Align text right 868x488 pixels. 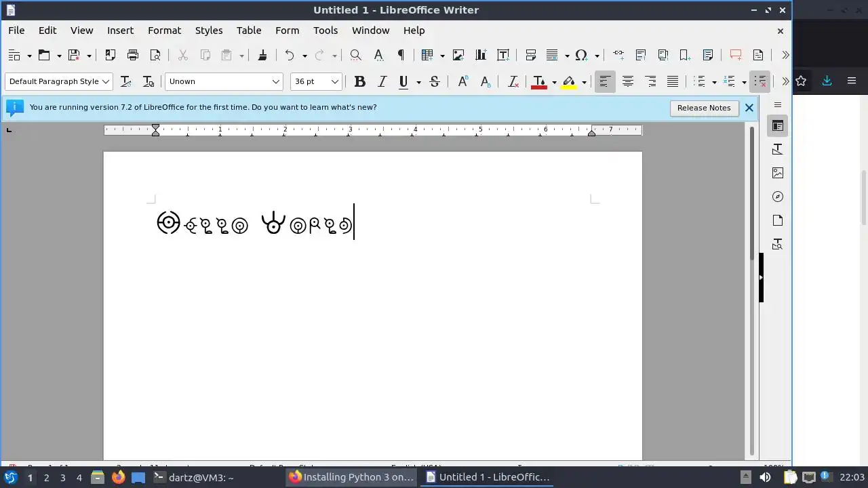point(650,81)
